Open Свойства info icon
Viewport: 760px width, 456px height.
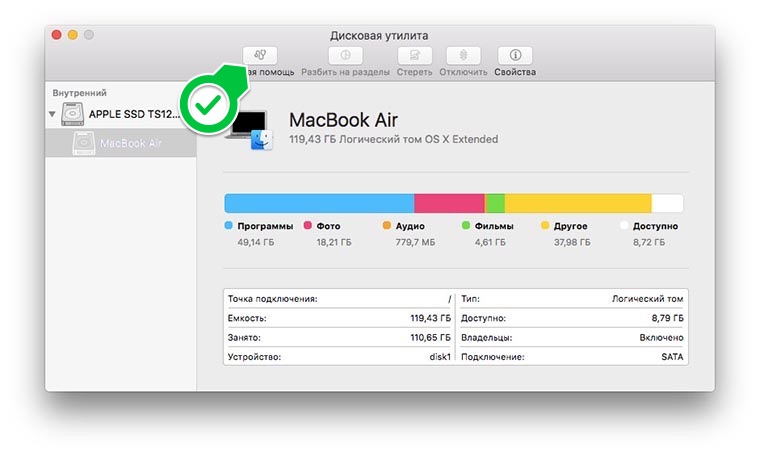tap(515, 55)
